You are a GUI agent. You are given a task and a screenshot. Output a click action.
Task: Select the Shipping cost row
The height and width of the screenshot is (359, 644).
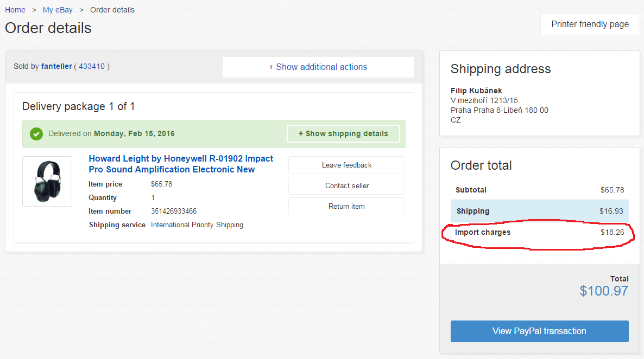point(540,211)
